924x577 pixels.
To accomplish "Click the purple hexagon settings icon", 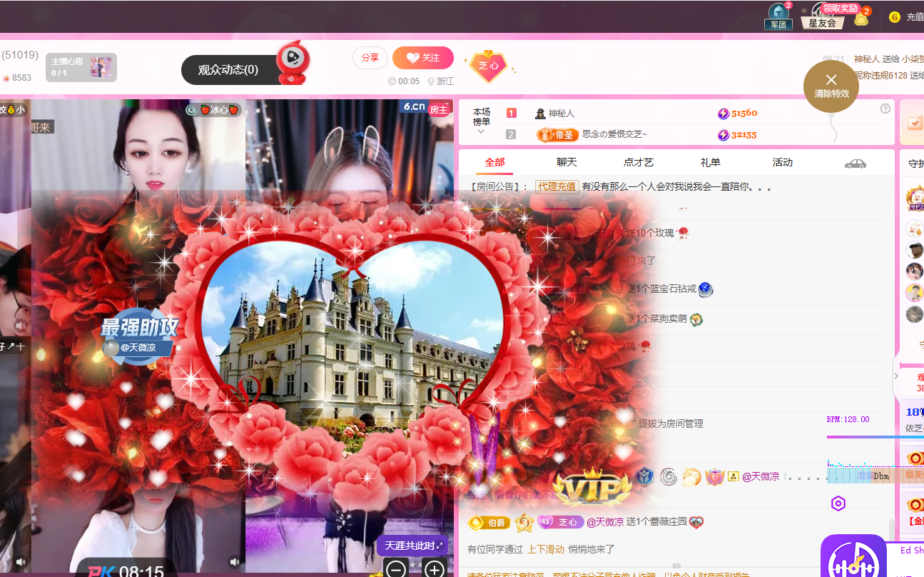I will point(838,503).
